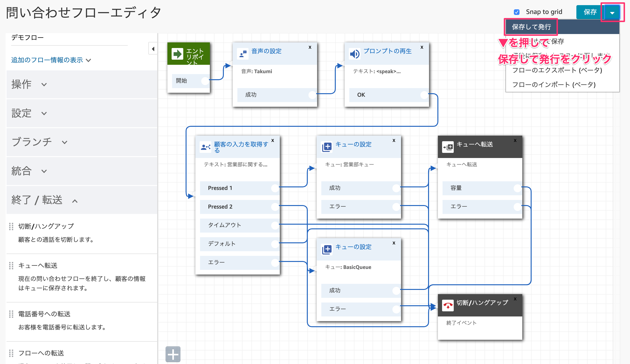Screen dimensions: 630x364
Task: Click the 顧客の入力を取得する block icon
Action: (206, 147)
